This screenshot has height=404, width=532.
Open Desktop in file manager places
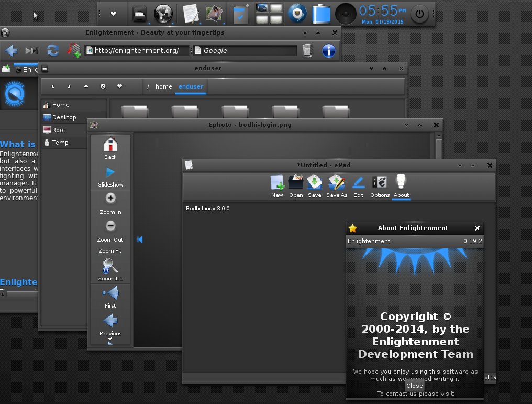[74, 117]
